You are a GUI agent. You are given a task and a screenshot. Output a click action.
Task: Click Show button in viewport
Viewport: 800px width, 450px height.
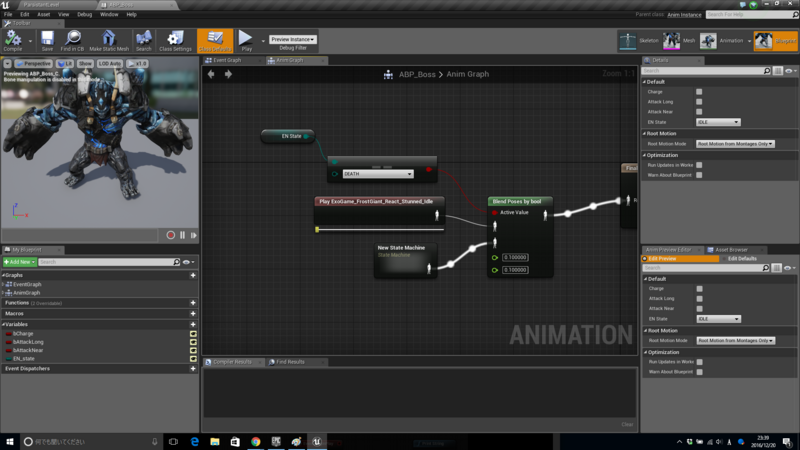tap(85, 64)
